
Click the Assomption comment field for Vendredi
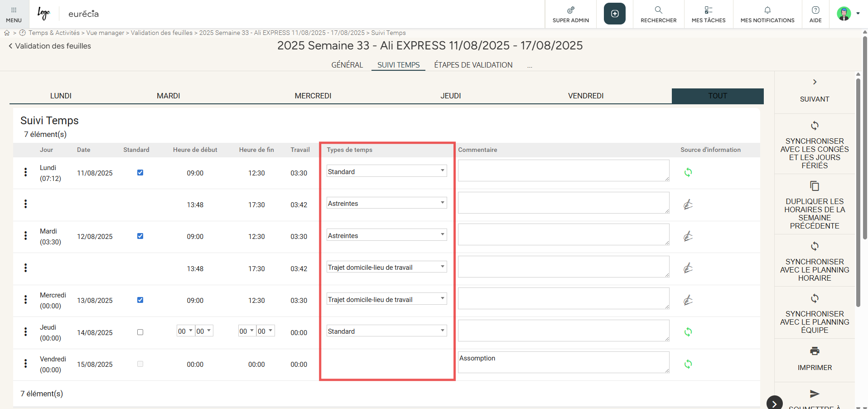pos(563,362)
